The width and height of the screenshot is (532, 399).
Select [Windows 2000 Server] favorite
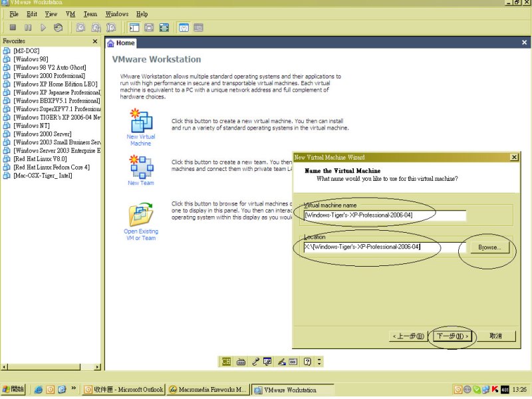pos(43,134)
